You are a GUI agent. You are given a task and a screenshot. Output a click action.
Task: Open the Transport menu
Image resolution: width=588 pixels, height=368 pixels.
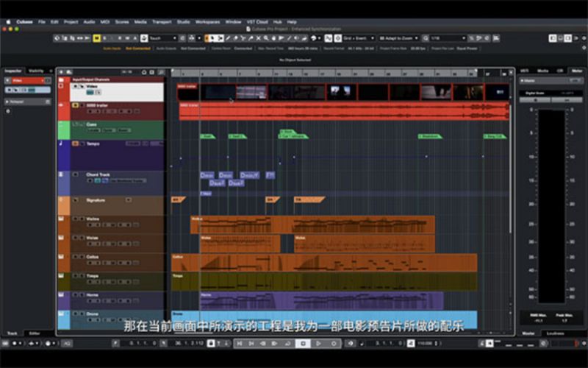click(161, 22)
